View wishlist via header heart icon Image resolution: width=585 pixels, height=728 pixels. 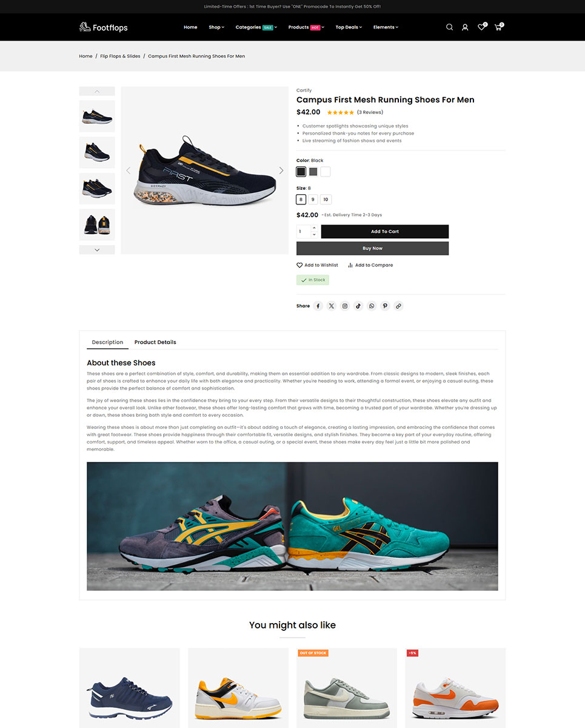pos(481,27)
